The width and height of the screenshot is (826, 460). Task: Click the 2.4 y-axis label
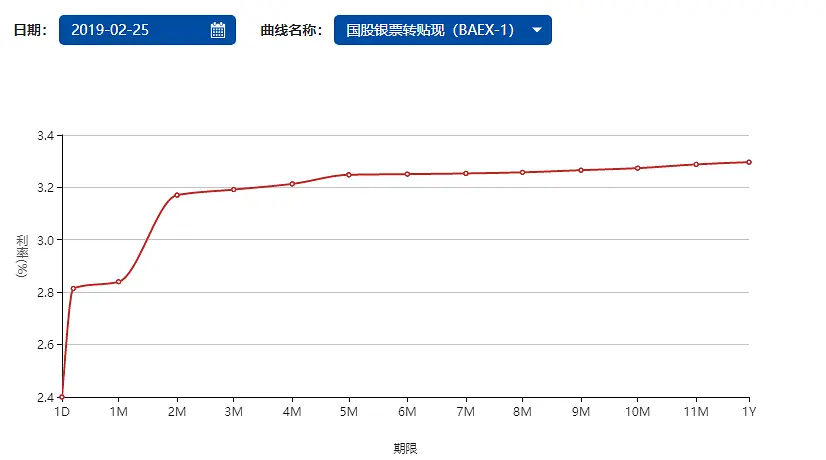[45, 397]
